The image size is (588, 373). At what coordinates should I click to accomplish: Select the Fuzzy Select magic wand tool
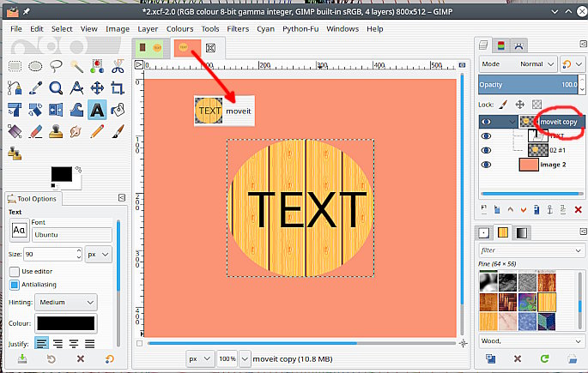76,67
